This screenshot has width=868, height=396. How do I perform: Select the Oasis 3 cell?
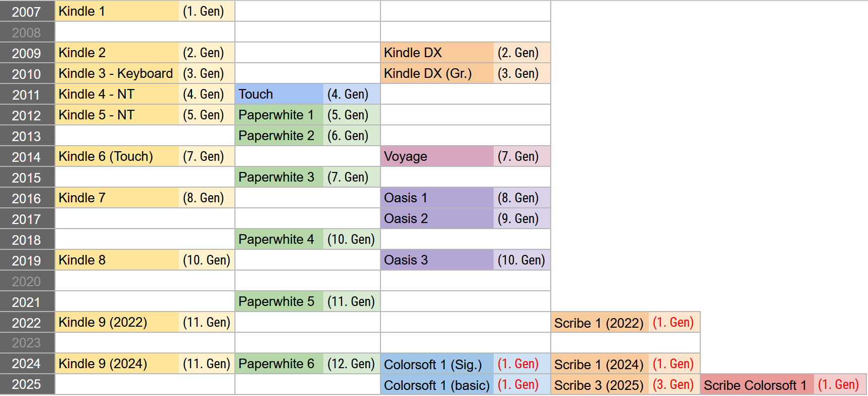tap(437, 260)
